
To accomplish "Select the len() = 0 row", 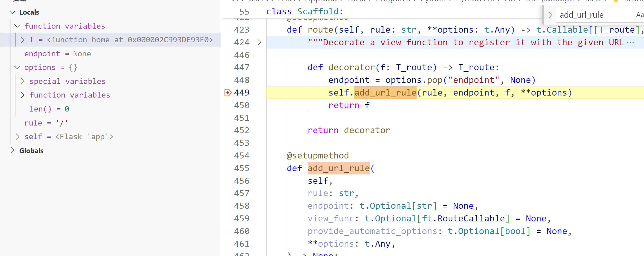I will click(110, 109).
